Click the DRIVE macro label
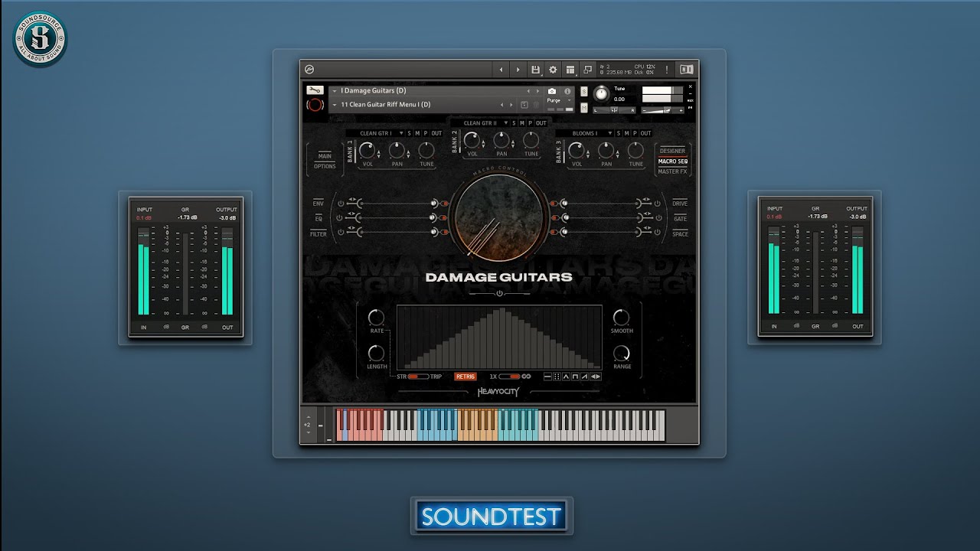 pos(680,203)
